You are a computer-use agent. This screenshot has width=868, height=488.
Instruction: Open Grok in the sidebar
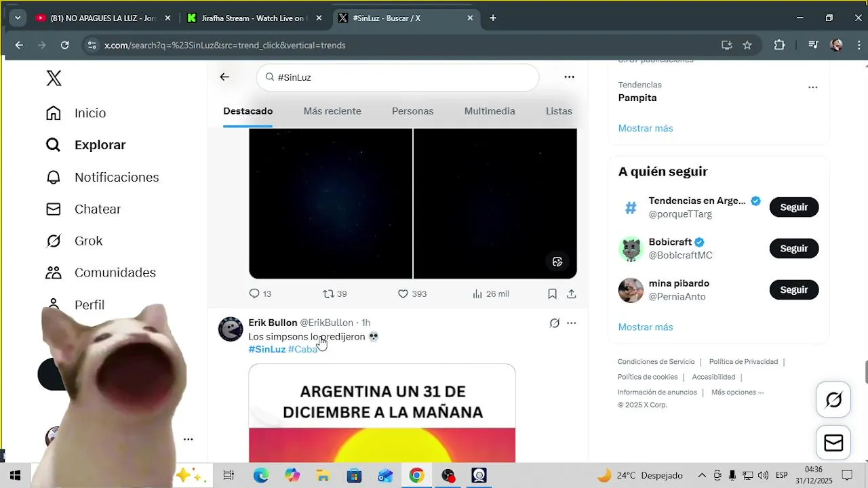pos(89,241)
